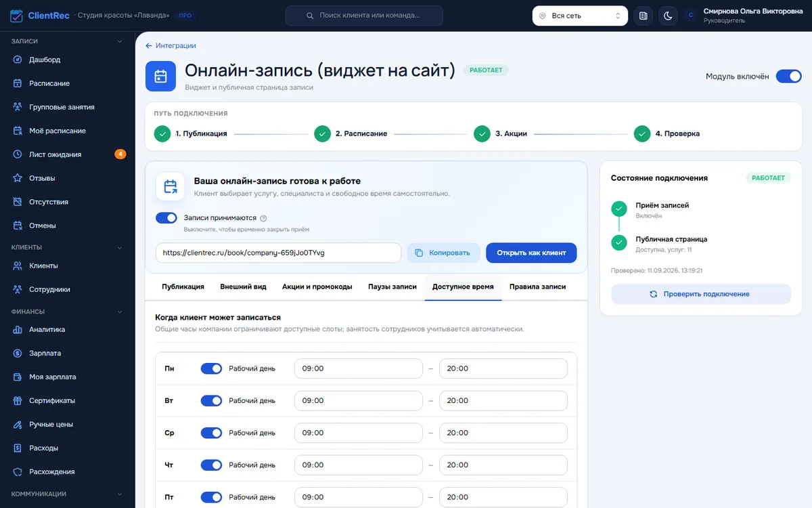This screenshot has width=812, height=508.
Task: Click the Сертификаты gift icon
Action: coord(18,400)
